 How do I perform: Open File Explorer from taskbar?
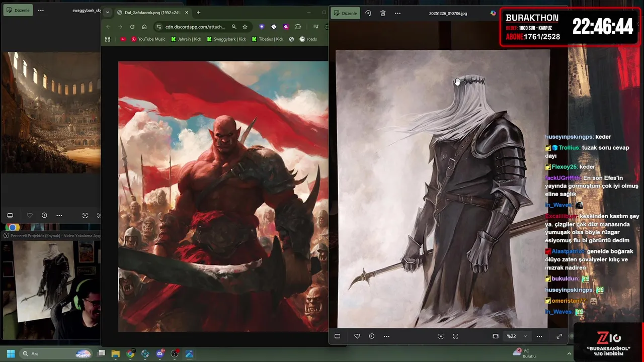click(x=116, y=353)
